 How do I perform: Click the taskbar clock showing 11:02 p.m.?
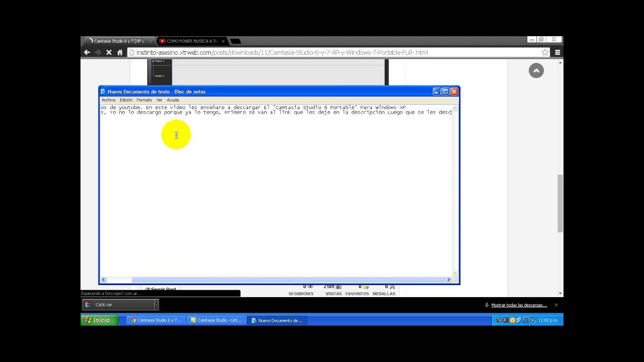point(548,320)
